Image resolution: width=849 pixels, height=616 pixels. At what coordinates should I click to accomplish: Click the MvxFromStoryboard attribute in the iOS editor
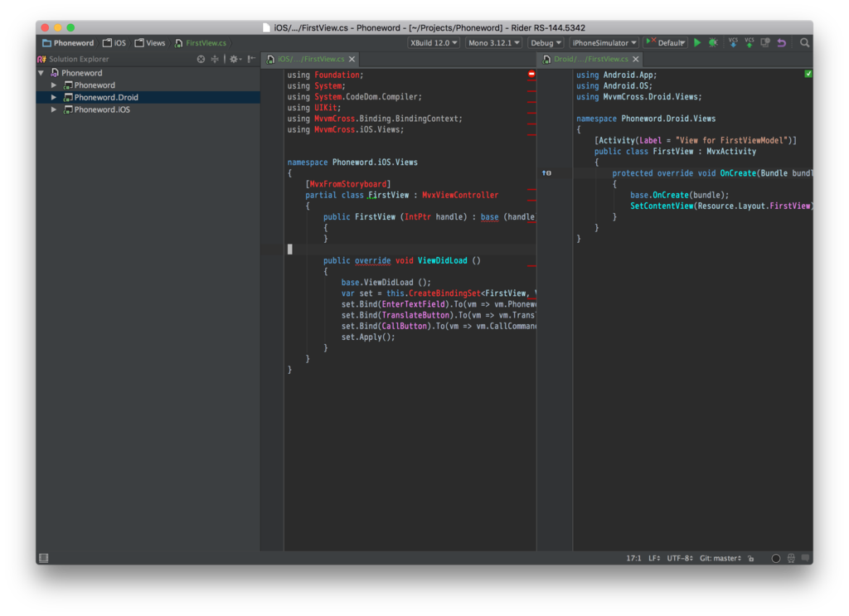pos(347,184)
